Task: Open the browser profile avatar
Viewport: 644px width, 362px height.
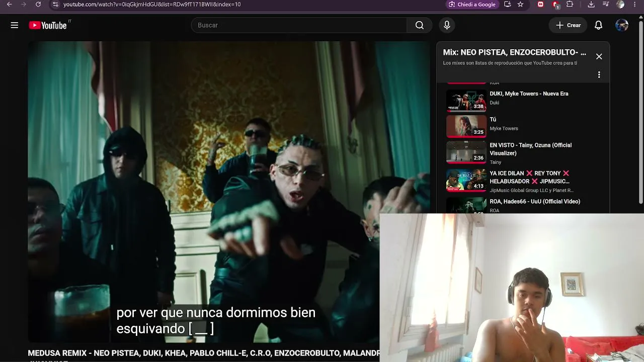Action: pyautogui.click(x=621, y=4)
